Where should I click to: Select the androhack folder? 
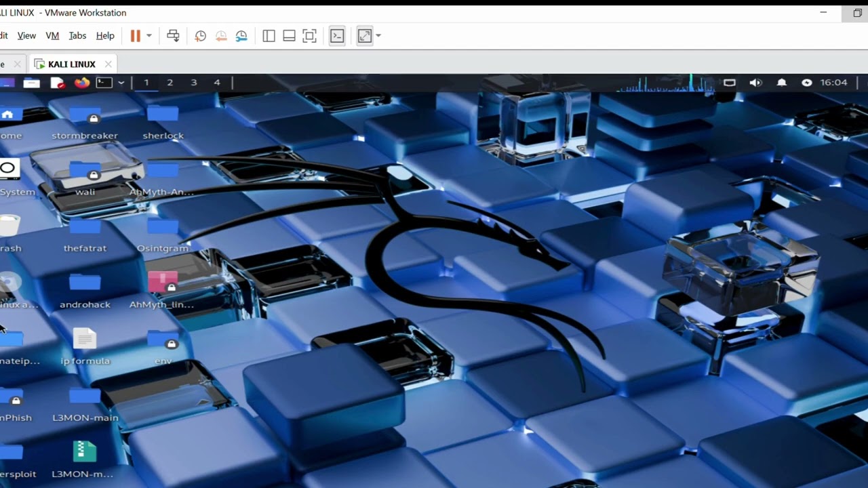coord(85,291)
